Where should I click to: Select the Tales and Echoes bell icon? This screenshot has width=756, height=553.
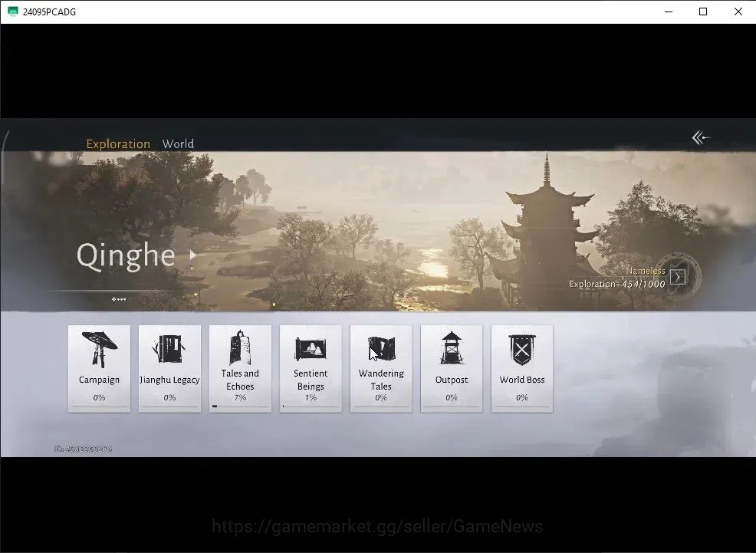pyautogui.click(x=240, y=347)
